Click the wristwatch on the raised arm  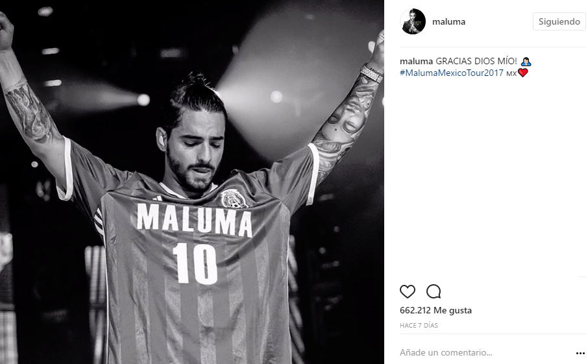[x=372, y=73]
